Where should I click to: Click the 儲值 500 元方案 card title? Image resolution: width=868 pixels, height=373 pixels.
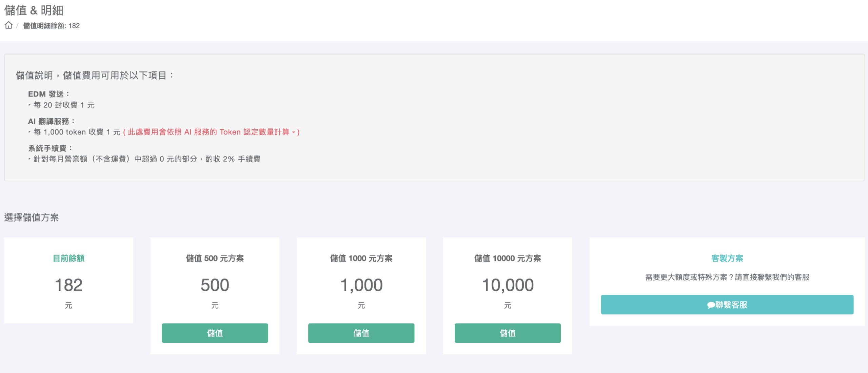tap(215, 258)
